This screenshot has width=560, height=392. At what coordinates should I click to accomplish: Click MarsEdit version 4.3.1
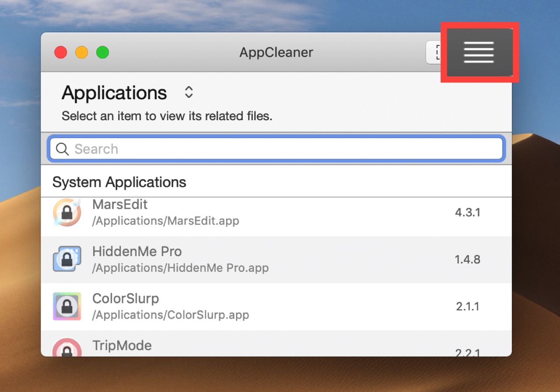468,212
